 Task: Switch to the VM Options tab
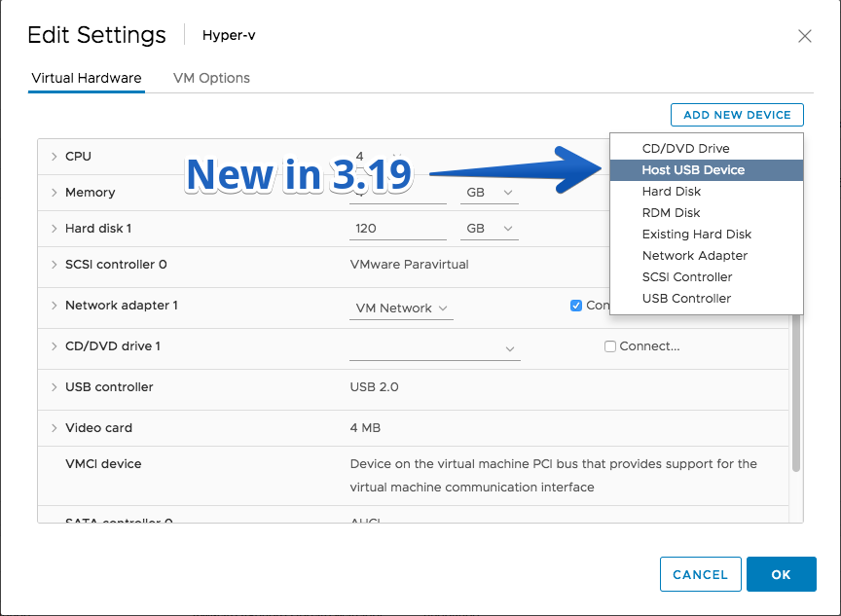(211, 78)
